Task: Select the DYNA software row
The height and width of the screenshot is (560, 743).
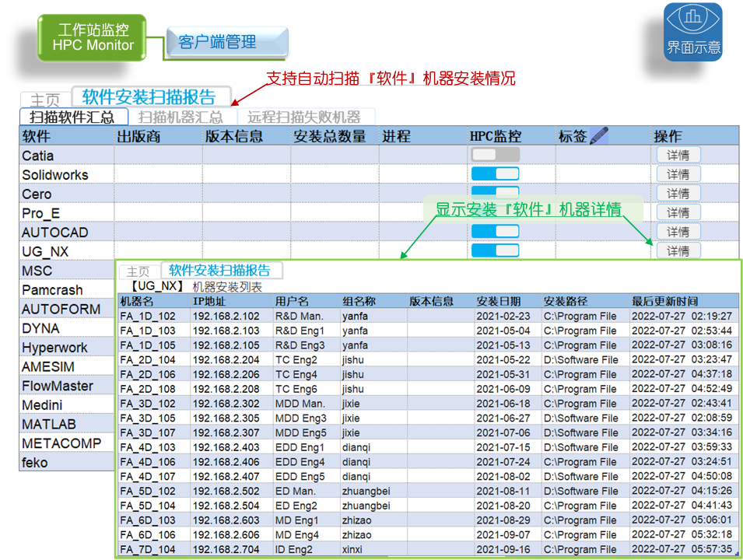Action: coord(67,328)
